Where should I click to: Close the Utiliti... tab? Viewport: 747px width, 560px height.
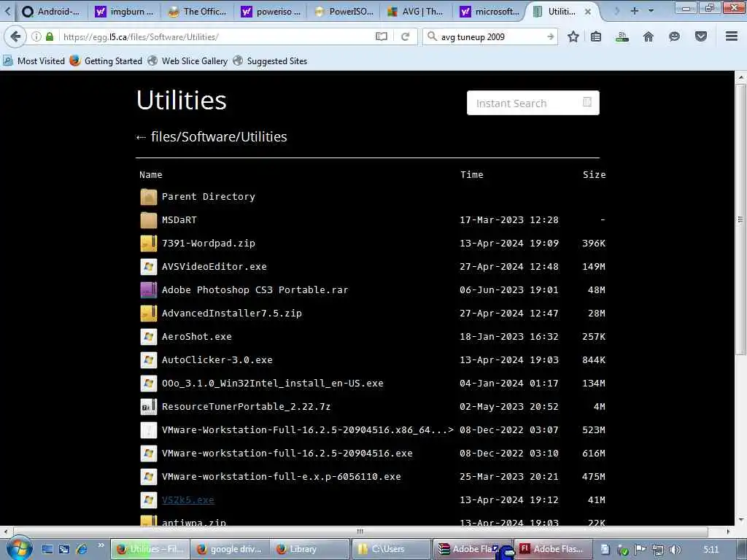[x=588, y=12]
